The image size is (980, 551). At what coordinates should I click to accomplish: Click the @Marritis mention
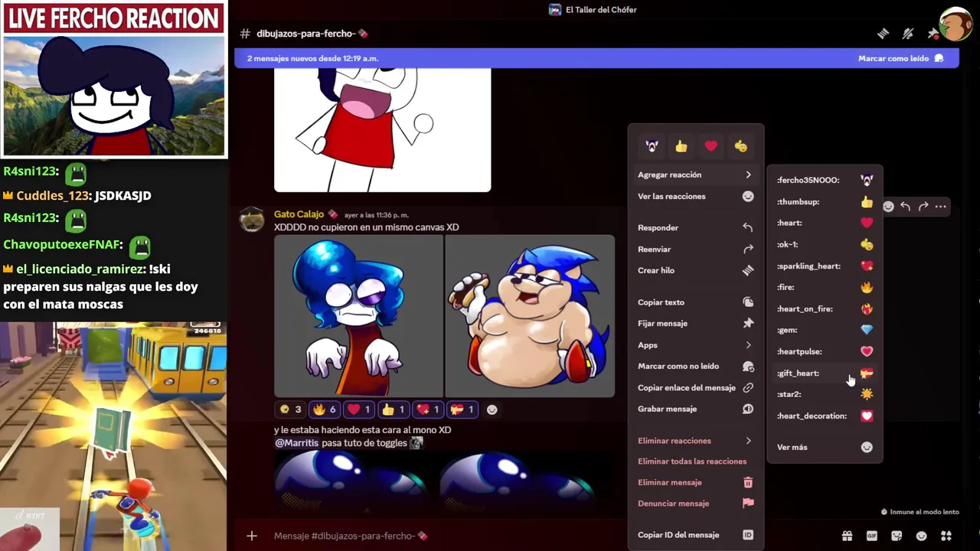pyautogui.click(x=296, y=443)
